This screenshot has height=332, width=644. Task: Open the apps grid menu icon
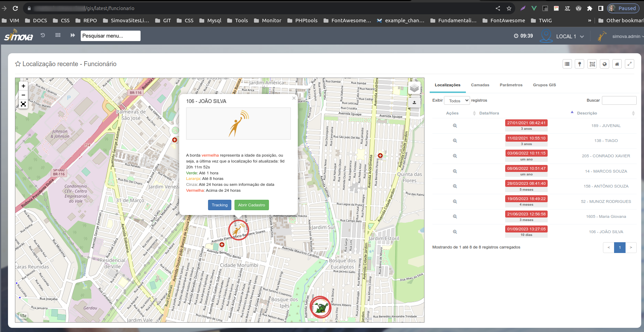coord(58,35)
